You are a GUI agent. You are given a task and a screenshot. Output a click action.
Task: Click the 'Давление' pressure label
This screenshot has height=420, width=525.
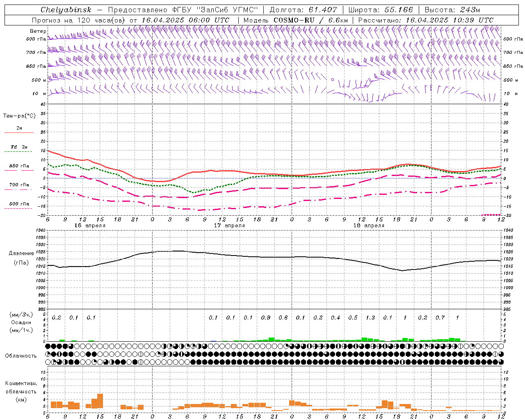(21, 253)
